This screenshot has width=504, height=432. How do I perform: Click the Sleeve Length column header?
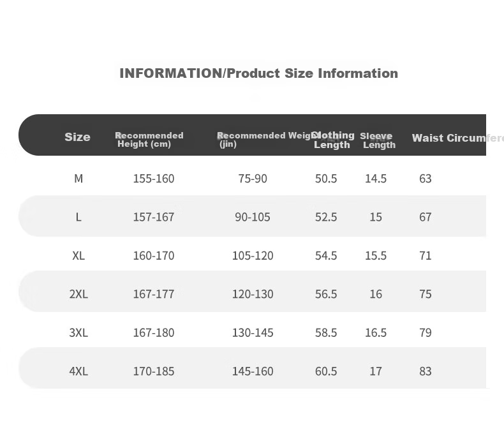click(378, 140)
